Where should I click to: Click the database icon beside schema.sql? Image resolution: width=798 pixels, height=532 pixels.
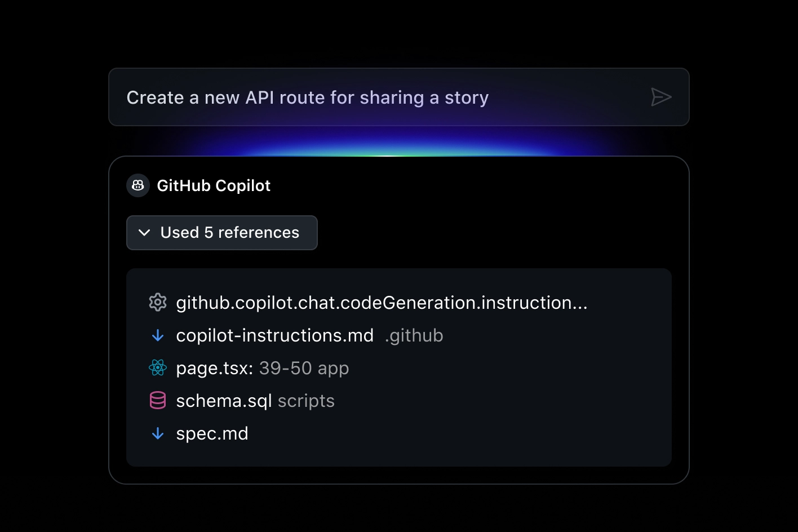[x=158, y=400]
